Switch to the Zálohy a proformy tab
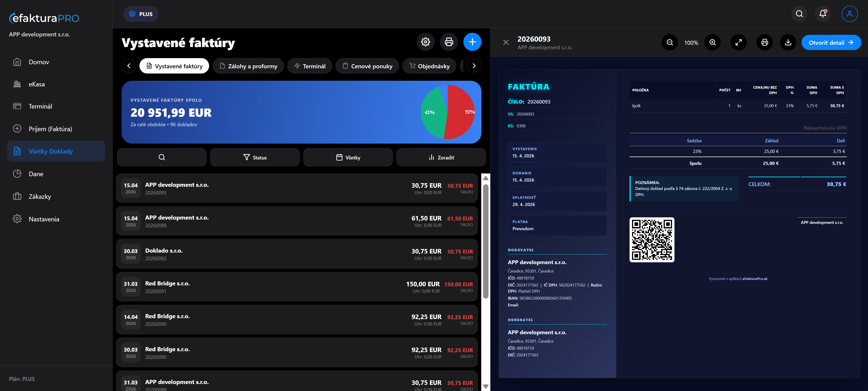 248,66
